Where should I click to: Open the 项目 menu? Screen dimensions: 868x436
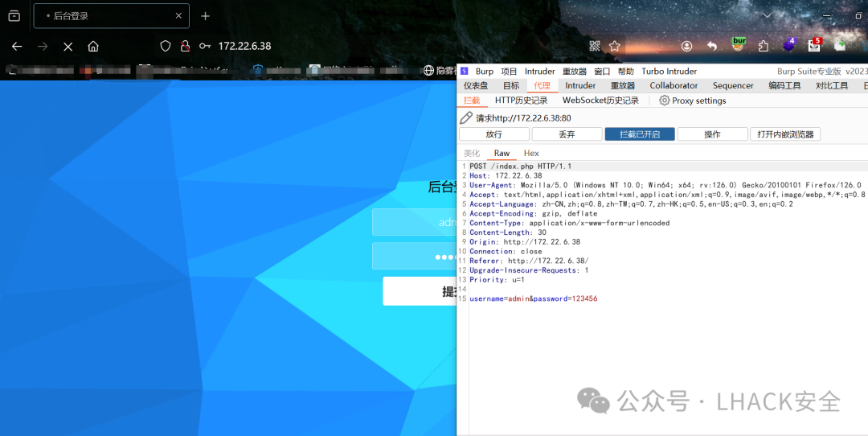[509, 72]
